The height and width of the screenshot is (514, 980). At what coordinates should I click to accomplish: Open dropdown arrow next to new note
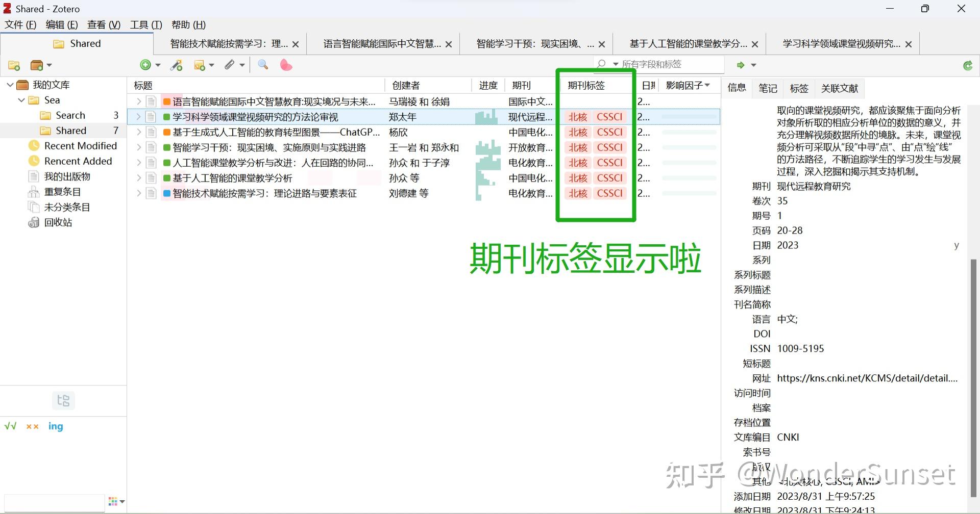212,65
